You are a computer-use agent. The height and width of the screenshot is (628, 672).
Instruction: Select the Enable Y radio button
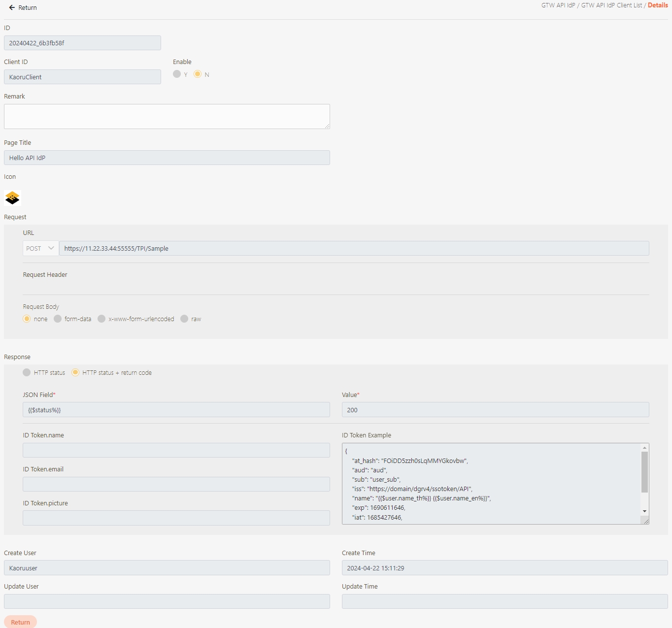177,74
